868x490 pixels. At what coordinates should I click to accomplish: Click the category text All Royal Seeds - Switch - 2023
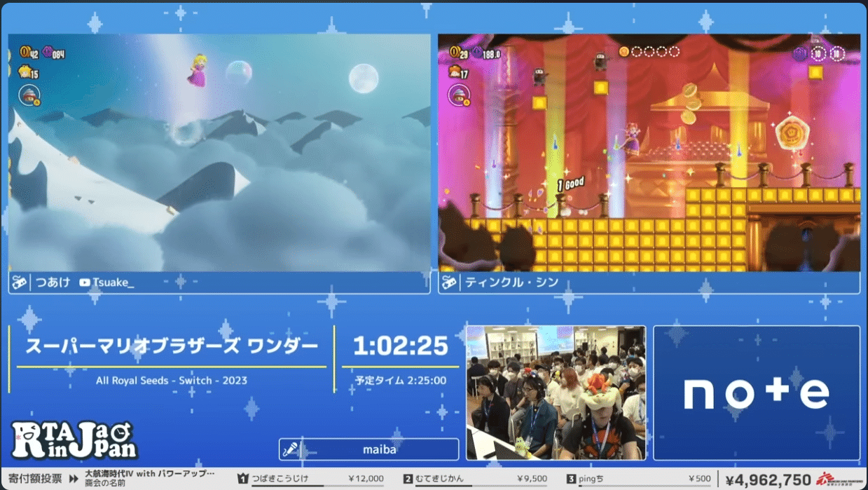point(172,381)
